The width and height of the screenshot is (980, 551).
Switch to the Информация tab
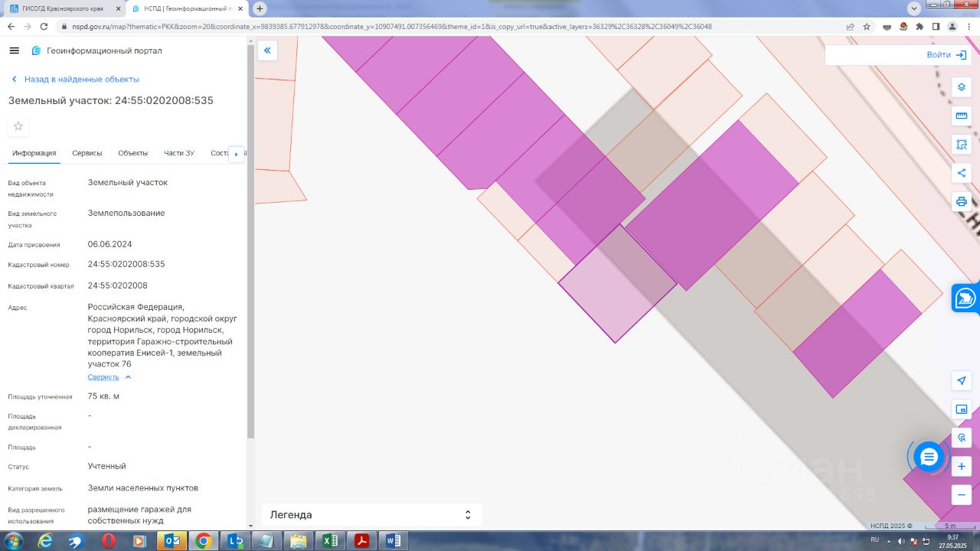click(x=34, y=153)
